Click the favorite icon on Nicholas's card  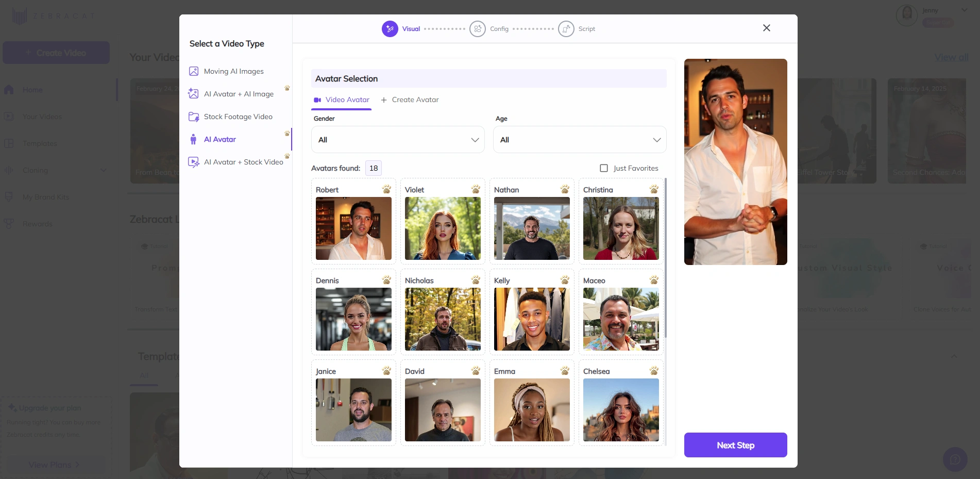point(476,280)
